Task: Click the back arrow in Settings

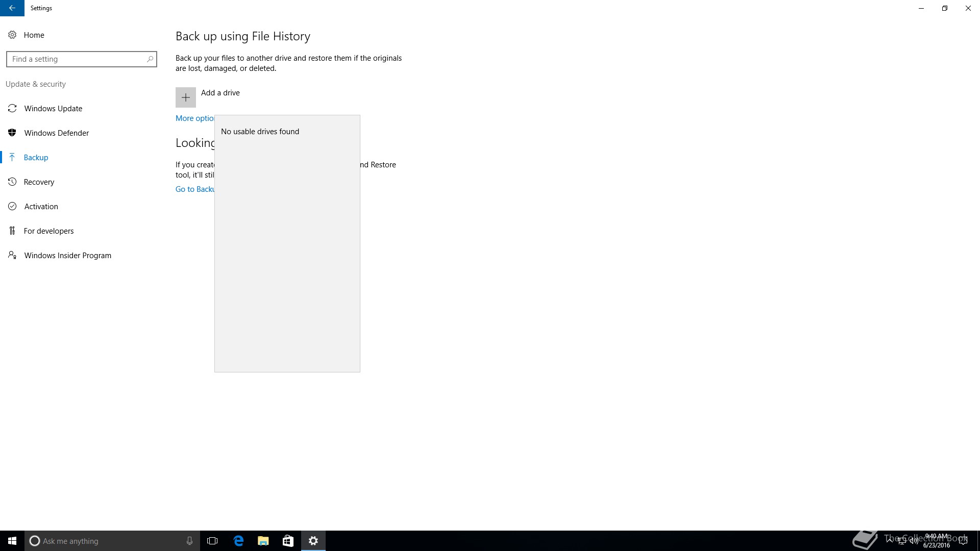Action: pos(12,8)
